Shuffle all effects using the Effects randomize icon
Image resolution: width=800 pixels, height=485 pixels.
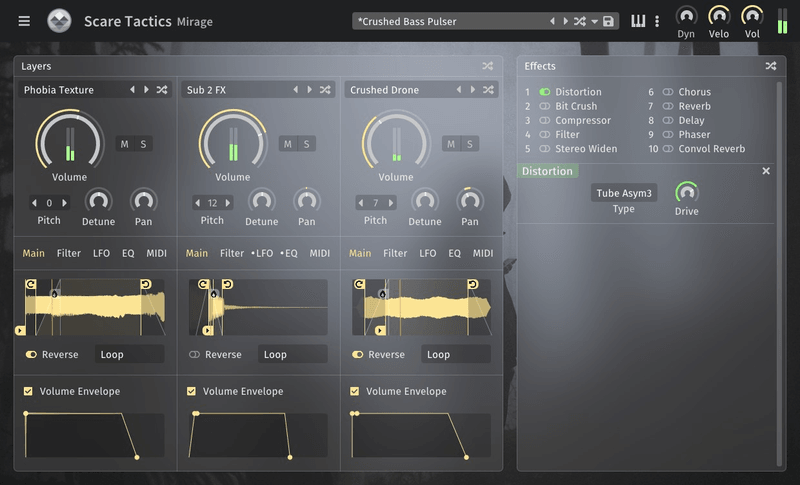(x=770, y=66)
